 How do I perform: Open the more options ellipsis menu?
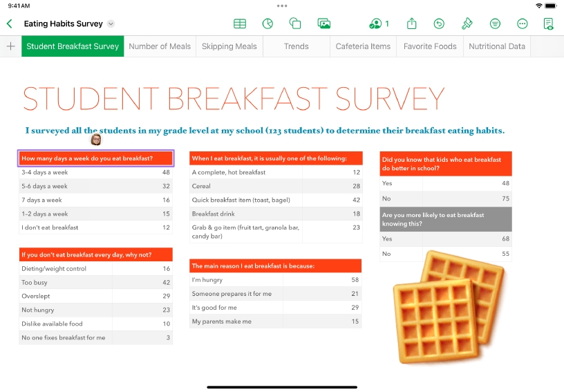coord(523,24)
